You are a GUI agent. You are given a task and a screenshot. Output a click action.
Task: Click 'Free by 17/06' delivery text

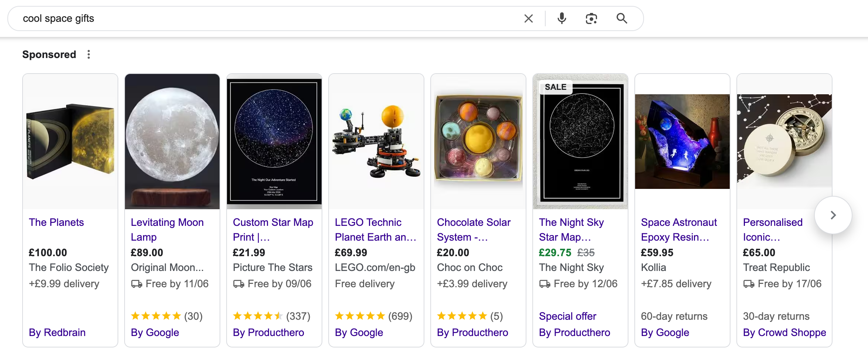pos(790,284)
